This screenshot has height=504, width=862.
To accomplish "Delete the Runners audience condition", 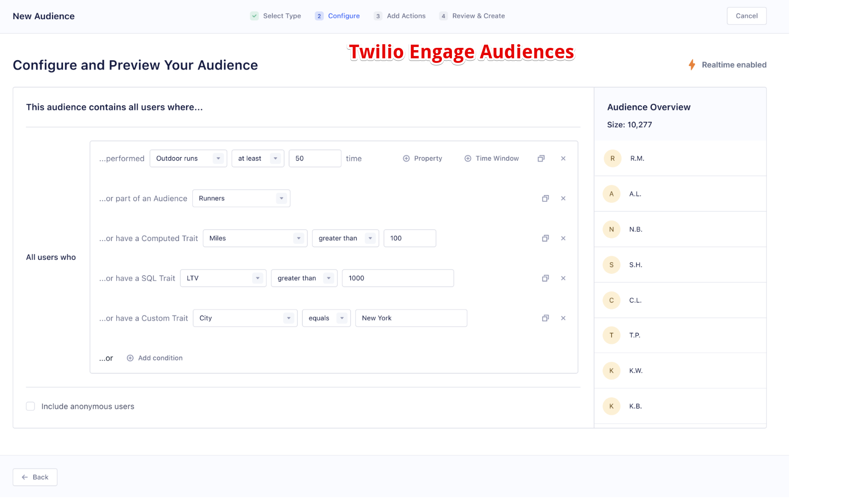I will pos(563,198).
